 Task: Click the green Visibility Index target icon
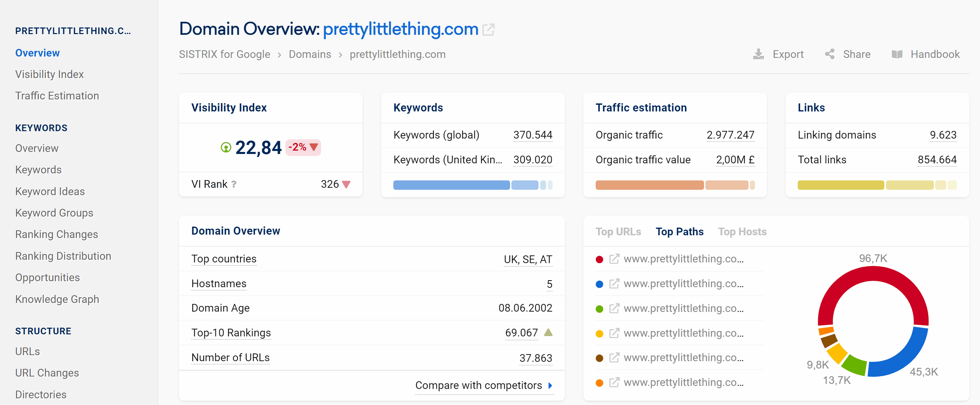click(225, 147)
